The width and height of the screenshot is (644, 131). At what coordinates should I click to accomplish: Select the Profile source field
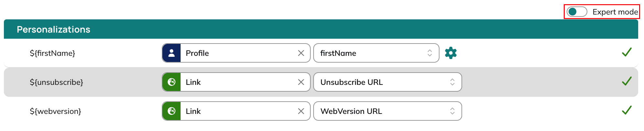pyautogui.click(x=236, y=53)
